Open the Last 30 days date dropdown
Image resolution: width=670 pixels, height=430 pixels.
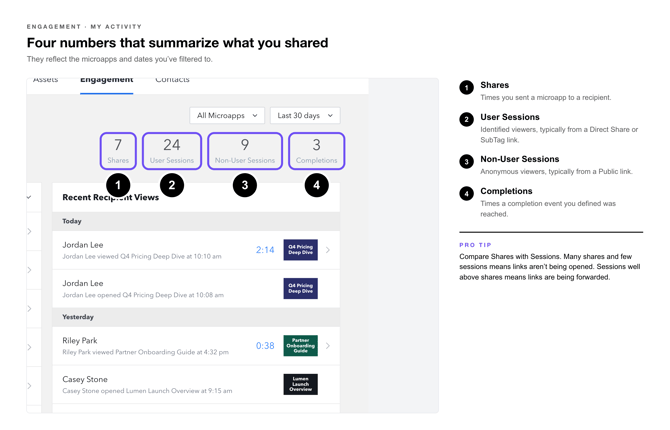tap(305, 115)
